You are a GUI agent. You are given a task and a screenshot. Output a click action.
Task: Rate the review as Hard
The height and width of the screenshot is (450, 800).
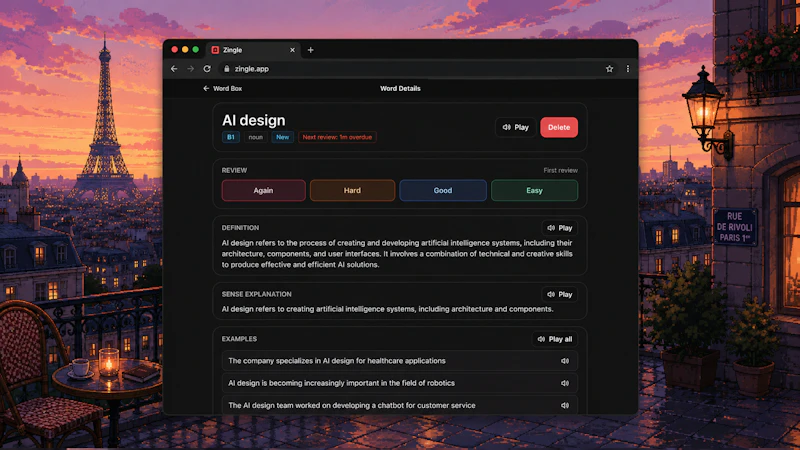[352, 190]
